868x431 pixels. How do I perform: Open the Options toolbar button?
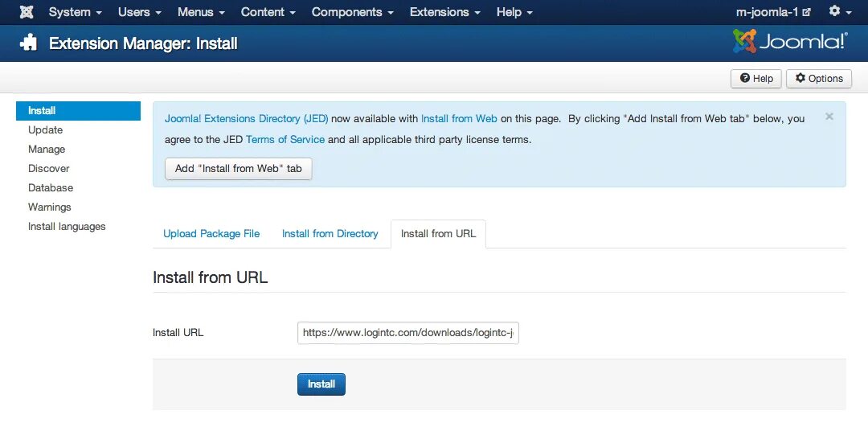pos(819,79)
